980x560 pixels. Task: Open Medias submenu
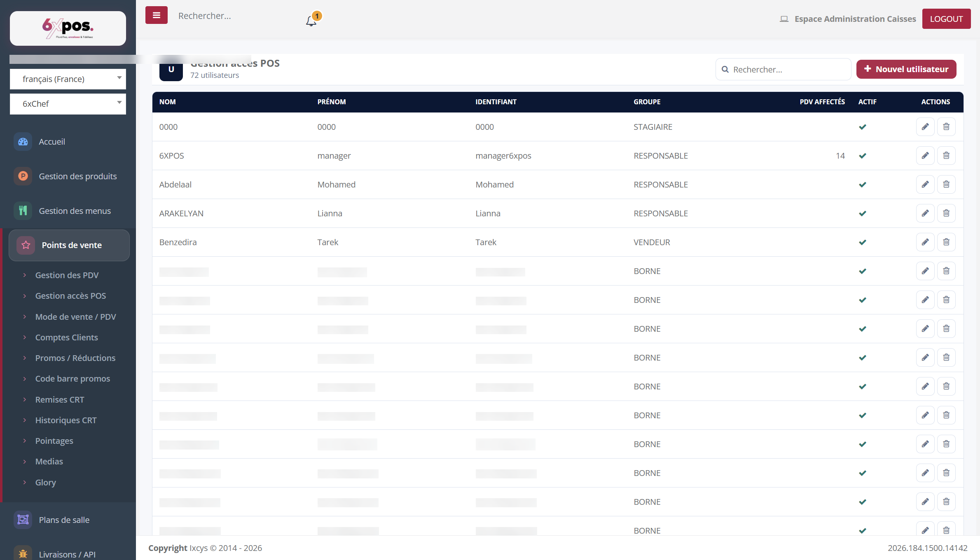[x=49, y=462]
